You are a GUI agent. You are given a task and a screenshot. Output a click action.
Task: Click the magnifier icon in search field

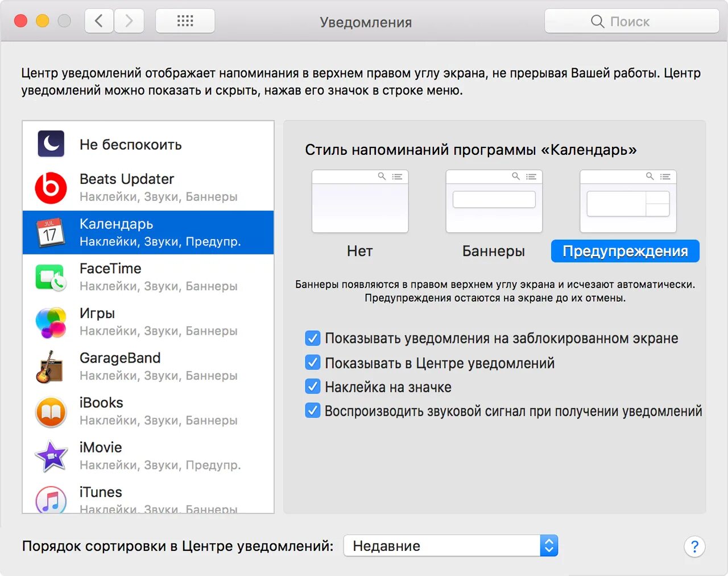point(597,22)
